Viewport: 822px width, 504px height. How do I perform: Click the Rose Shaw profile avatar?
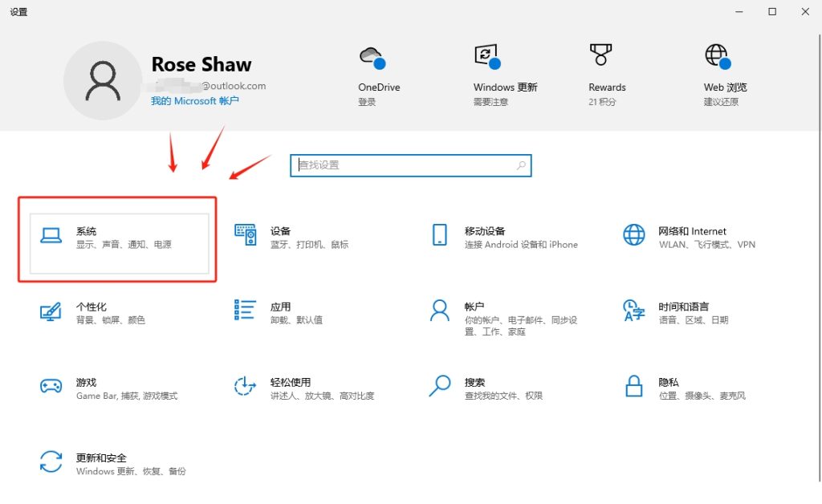click(x=103, y=80)
